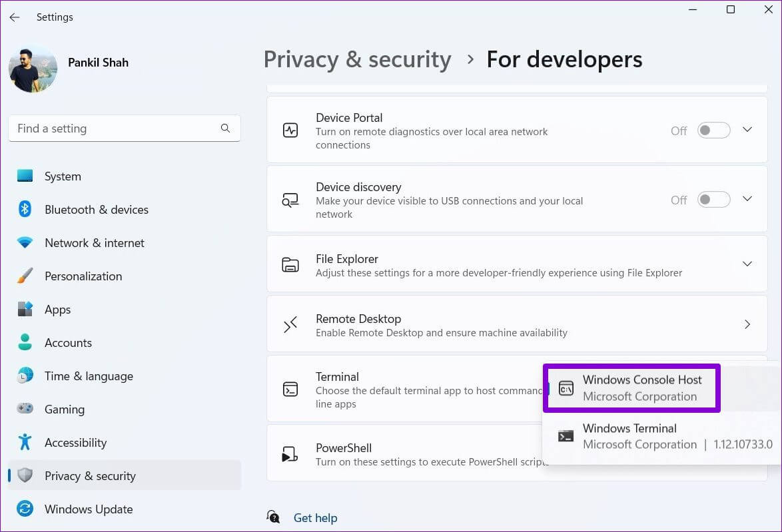Enable the Device discovery switch

pos(713,200)
